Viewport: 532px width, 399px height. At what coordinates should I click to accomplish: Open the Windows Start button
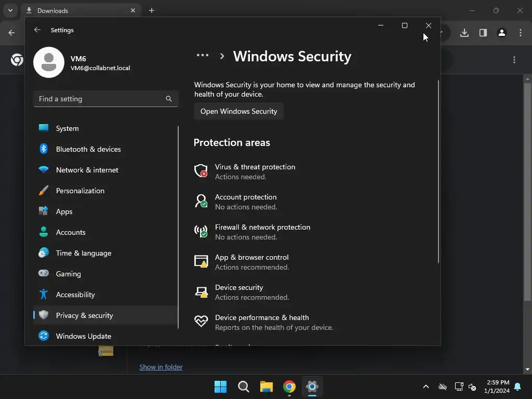220,387
